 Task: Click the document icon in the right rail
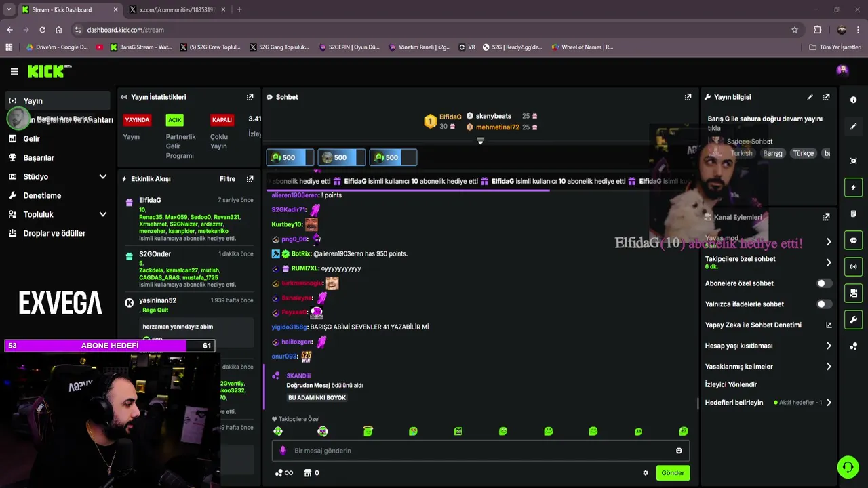853,213
